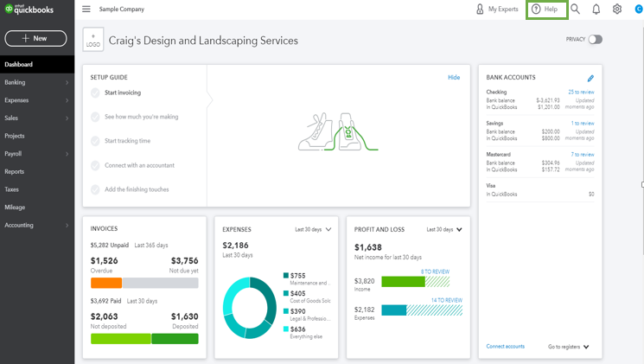644x364 pixels.
Task: Check the Connect with an accountant circle
Action: coord(95,165)
